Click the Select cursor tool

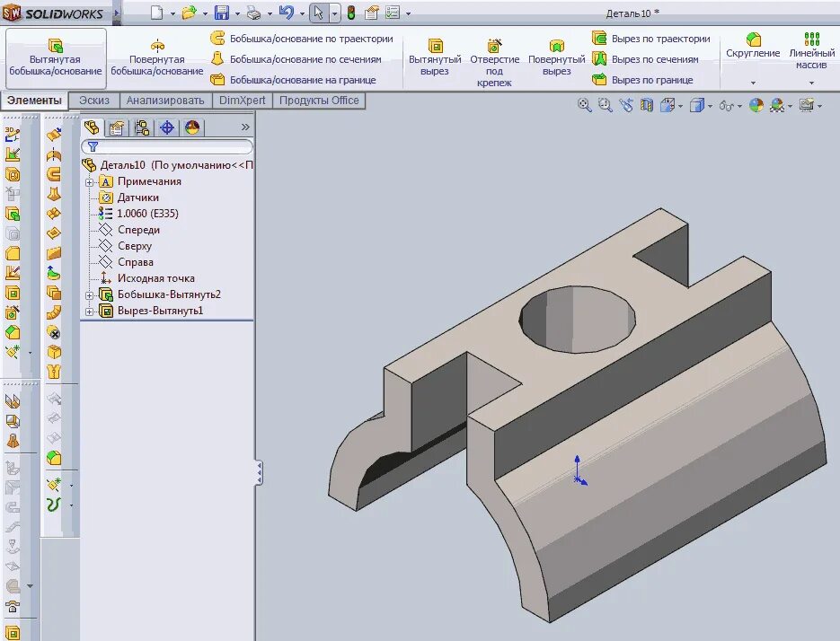tap(319, 13)
